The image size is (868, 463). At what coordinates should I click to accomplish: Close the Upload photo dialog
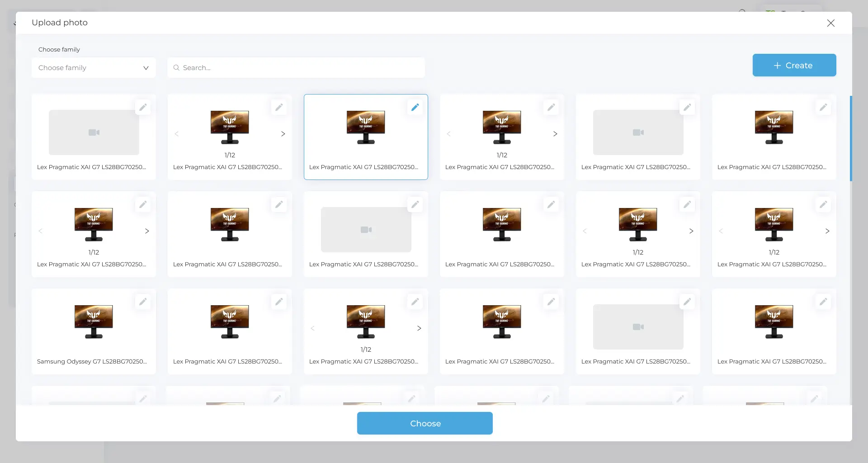pos(830,23)
